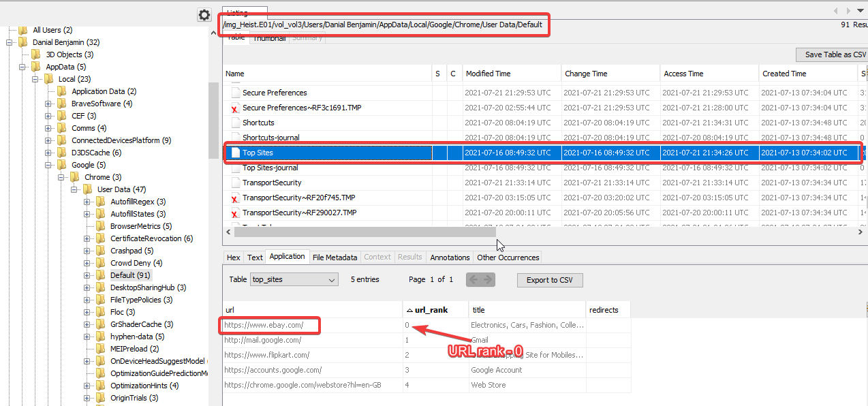
Task: Expand the AutofillRegex tree node
Action: click(x=87, y=202)
